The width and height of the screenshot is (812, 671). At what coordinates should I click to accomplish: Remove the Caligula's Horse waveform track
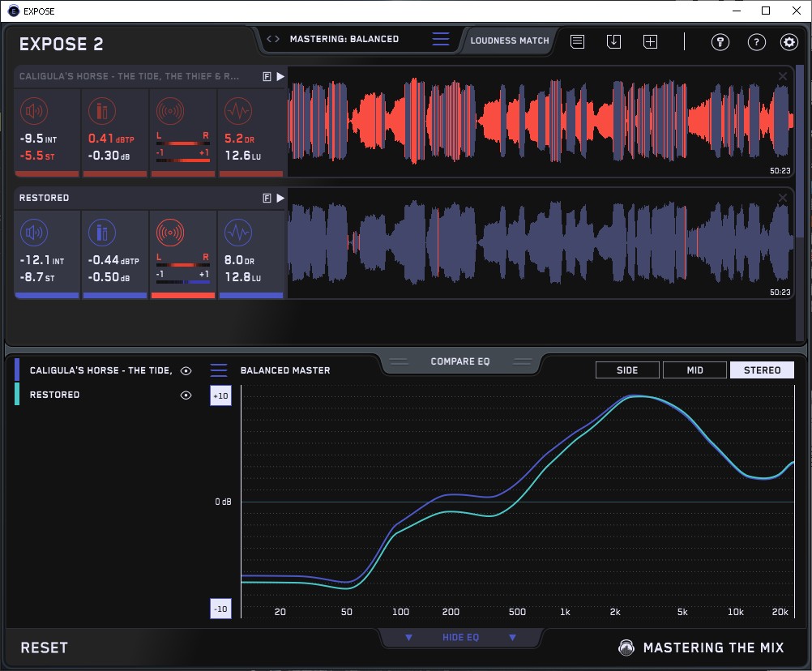tap(783, 77)
